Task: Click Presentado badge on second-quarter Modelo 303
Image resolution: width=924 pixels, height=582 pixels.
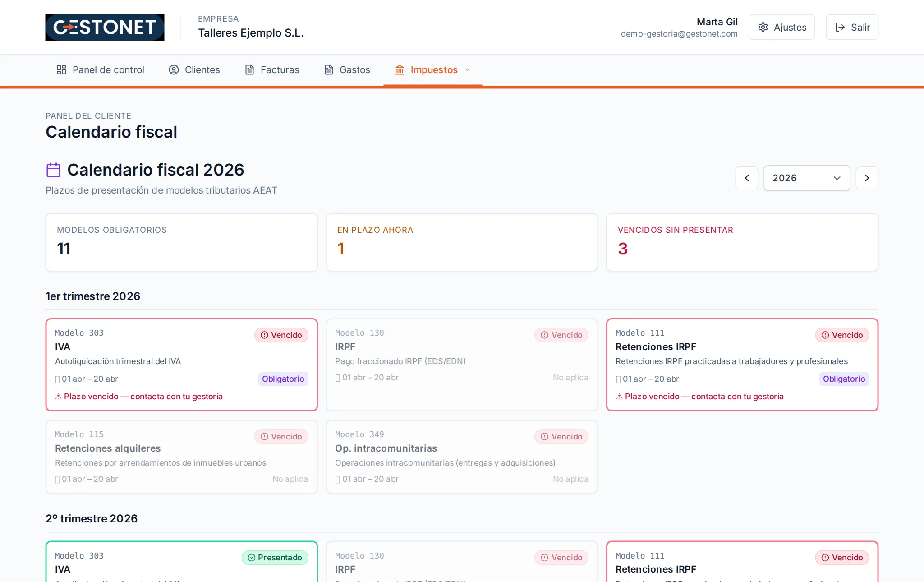Action: (x=275, y=558)
